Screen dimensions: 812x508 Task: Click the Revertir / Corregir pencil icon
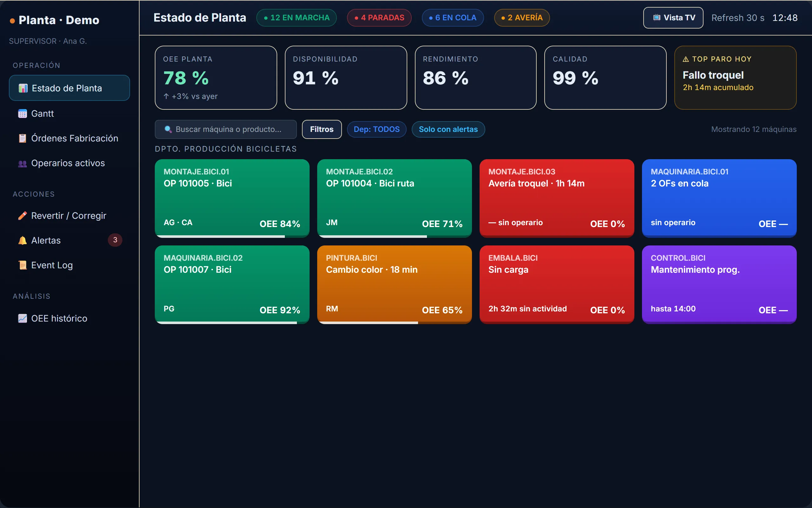pyautogui.click(x=23, y=216)
